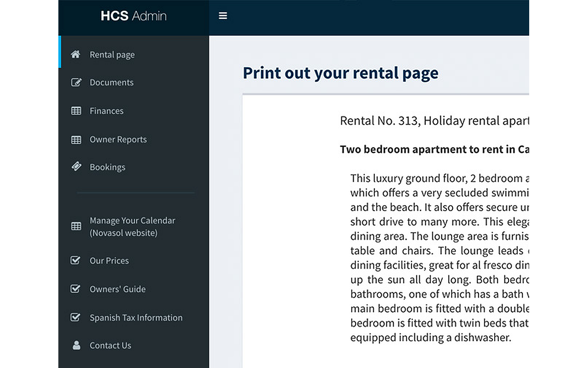
Task: Click the checkmark icon beside Owners' Guide
Action: [75, 289]
